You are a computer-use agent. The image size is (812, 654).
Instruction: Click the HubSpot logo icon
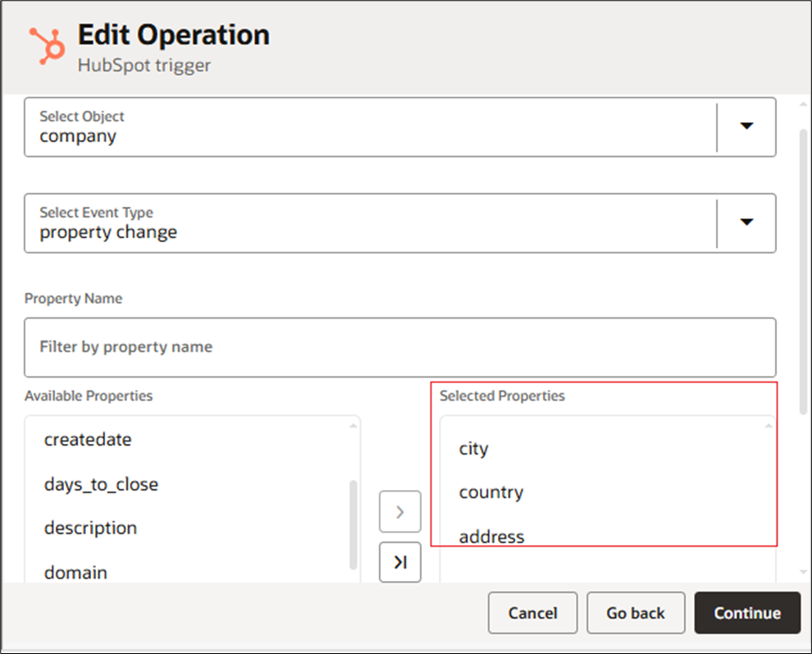[x=47, y=45]
